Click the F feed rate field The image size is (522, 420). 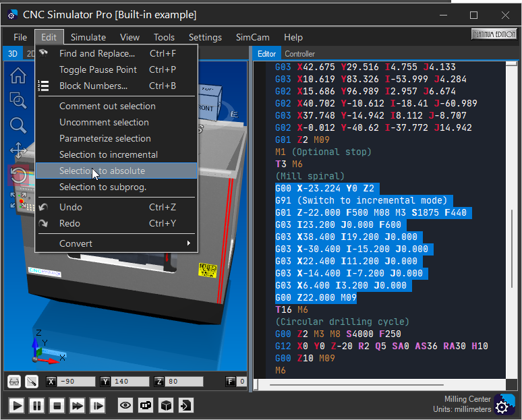click(x=242, y=382)
